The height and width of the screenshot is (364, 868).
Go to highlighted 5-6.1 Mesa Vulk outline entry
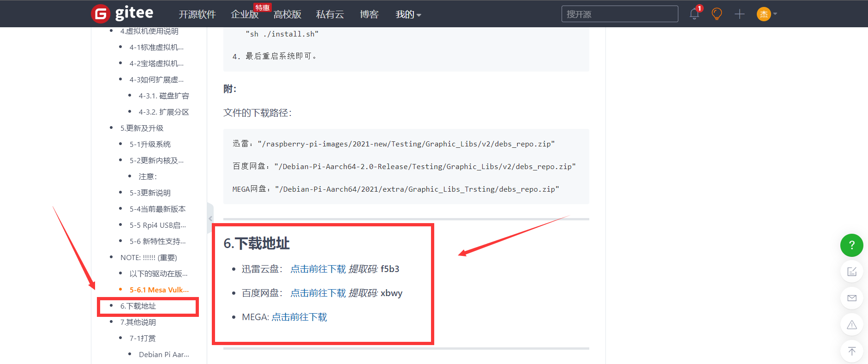point(159,290)
